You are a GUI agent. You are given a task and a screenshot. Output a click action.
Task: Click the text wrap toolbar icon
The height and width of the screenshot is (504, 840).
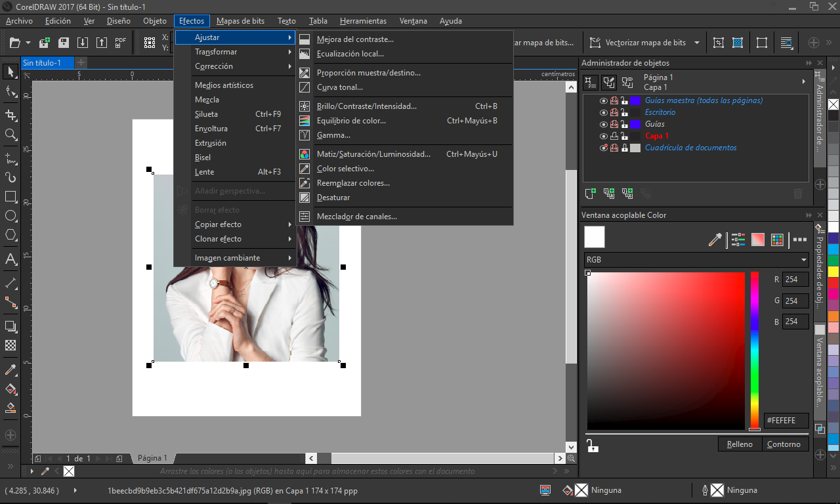coord(786,43)
